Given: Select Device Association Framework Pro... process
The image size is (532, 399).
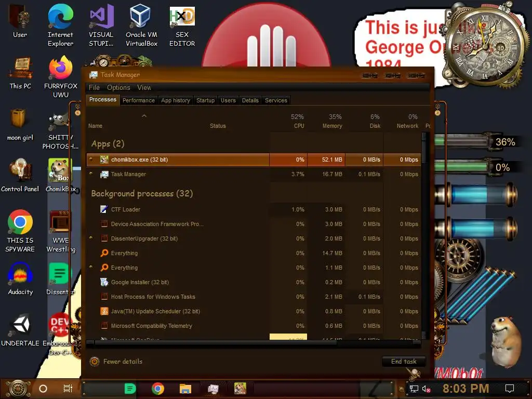Looking at the screenshot, I should [254, 224].
